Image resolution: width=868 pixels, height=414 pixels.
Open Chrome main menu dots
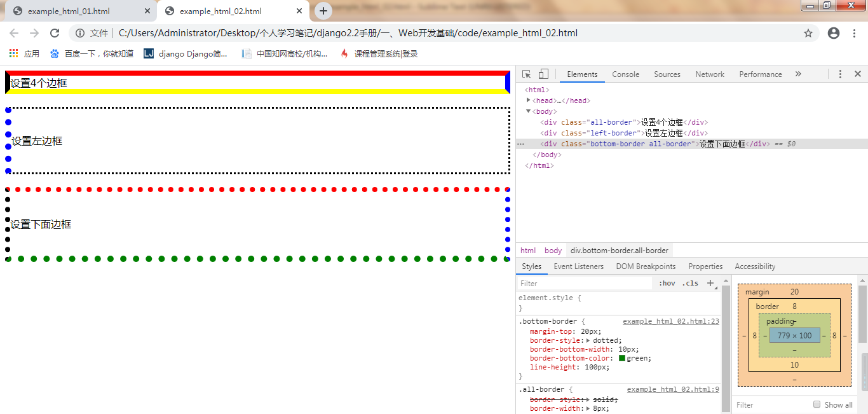click(x=854, y=33)
